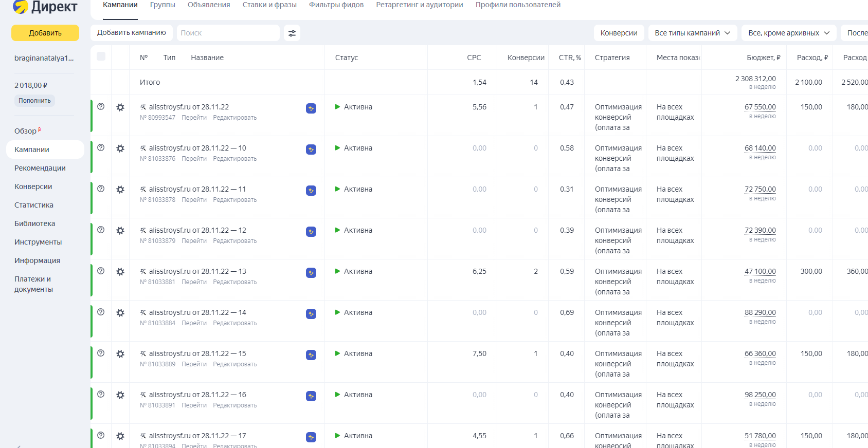Expand the Все типы кампаний dropdown
The width and height of the screenshot is (868, 448).
(693, 33)
